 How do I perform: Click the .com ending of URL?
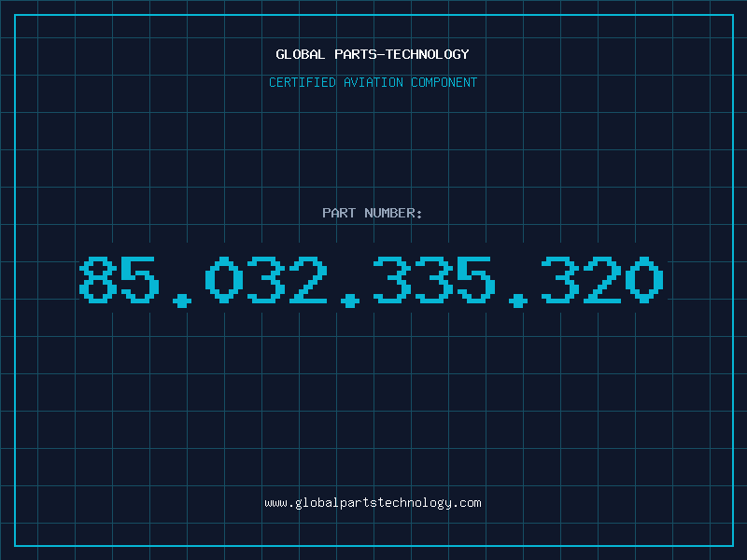pyautogui.click(x=467, y=503)
